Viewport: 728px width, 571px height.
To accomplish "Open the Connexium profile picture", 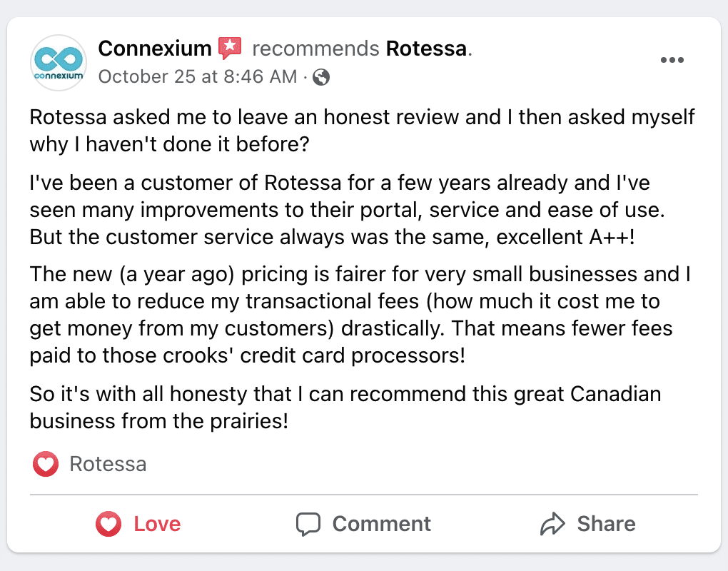I will coord(59,63).
